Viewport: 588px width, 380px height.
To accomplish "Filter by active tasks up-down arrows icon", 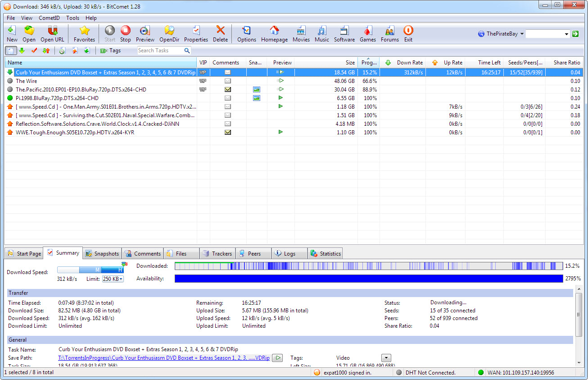I will point(46,50).
